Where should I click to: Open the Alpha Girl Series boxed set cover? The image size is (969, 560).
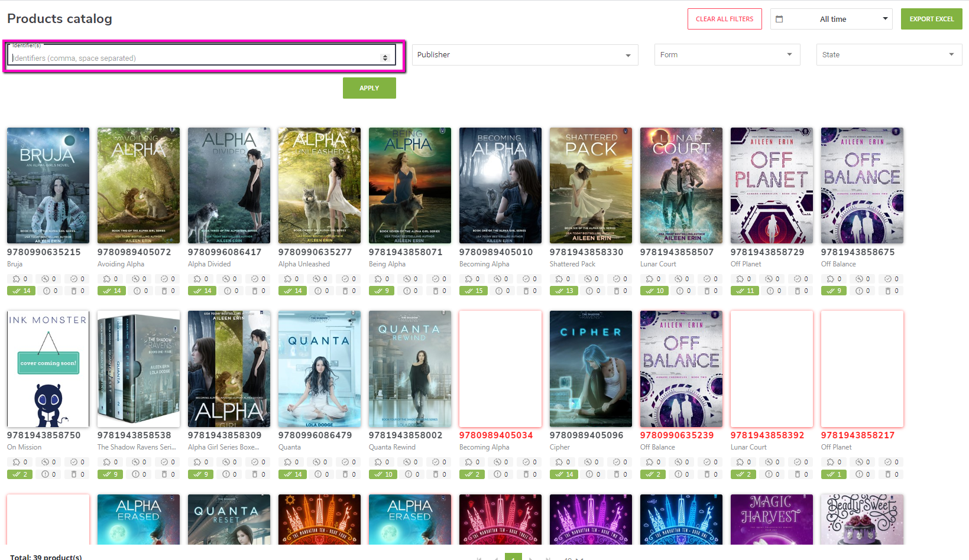point(229,369)
